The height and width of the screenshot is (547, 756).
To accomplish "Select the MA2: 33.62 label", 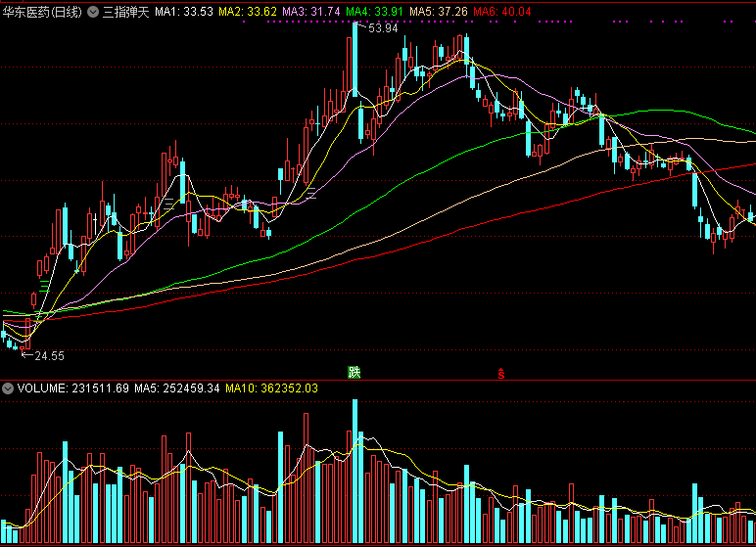I will click(x=248, y=12).
